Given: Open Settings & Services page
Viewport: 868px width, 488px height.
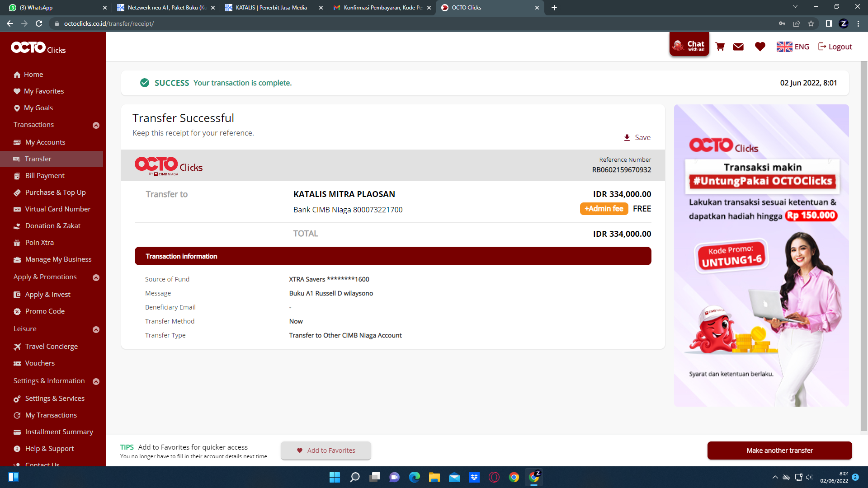Looking at the screenshot, I should [x=49, y=398].
